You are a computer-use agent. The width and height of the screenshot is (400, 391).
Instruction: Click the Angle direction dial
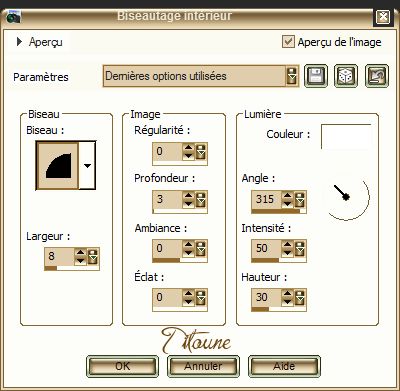(x=347, y=197)
